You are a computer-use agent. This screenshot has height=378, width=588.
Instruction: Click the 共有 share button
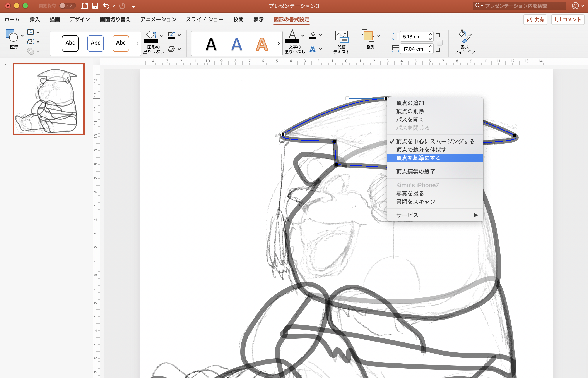(x=535, y=20)
